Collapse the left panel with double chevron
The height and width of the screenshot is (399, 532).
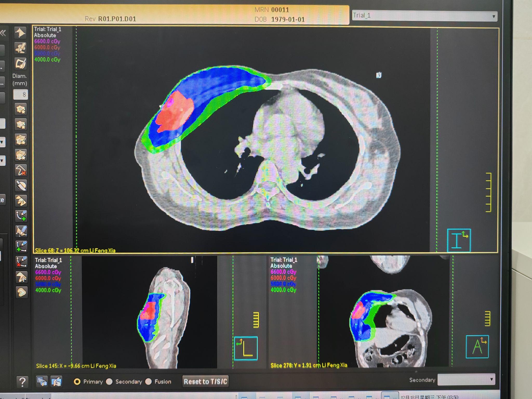(3, 33)
